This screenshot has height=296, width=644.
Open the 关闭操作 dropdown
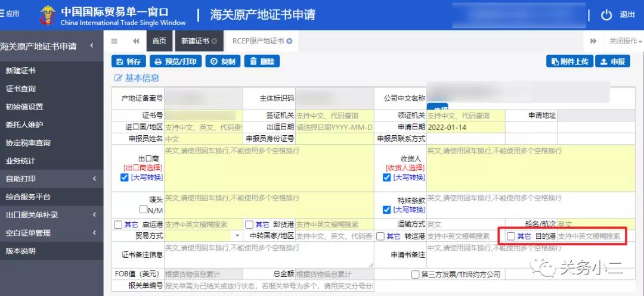625,41
